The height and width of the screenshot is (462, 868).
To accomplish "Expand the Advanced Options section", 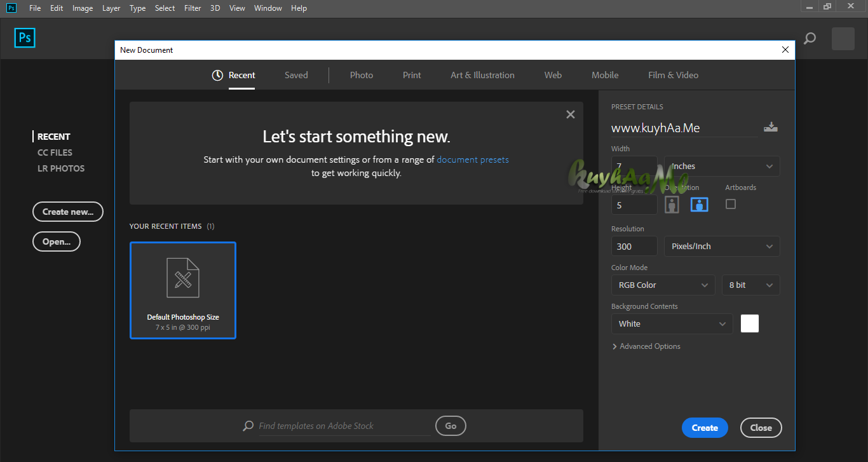I will coord(646,346).
